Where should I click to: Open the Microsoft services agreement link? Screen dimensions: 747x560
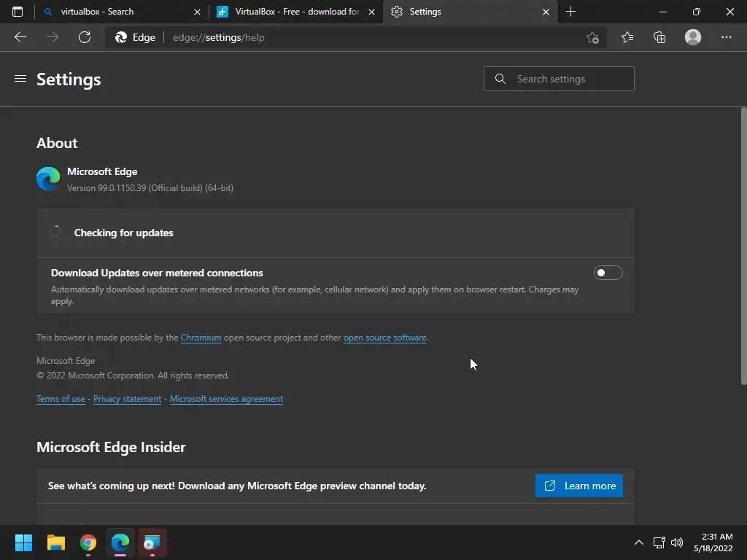pos(226,399)
